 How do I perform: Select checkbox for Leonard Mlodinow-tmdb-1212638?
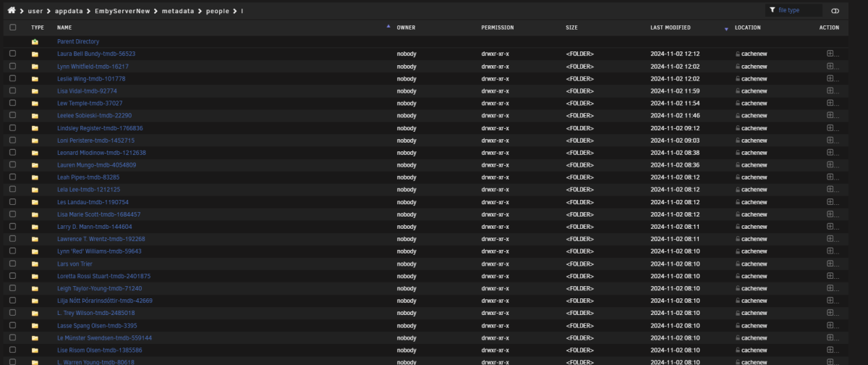pos(12,153)
